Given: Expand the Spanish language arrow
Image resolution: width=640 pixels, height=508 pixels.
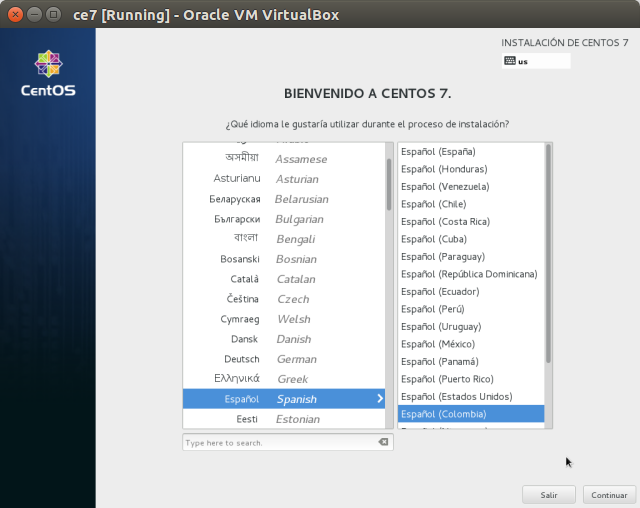Looking at the screenshot, I should [x=380, y=399].
